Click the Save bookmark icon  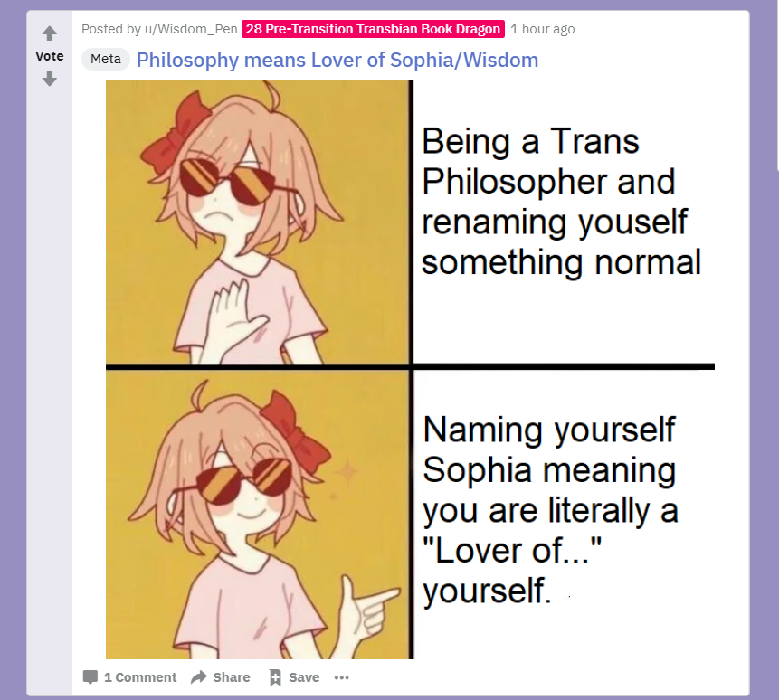(275, 677)
